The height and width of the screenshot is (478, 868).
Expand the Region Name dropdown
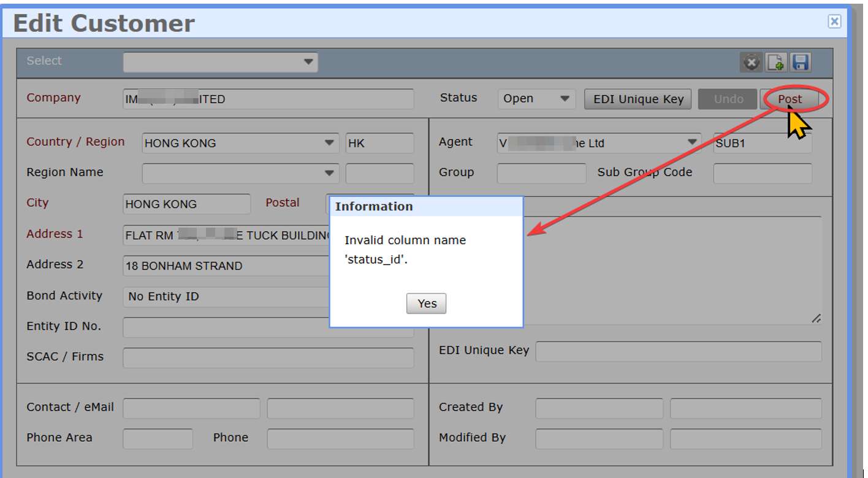[240, 174]
